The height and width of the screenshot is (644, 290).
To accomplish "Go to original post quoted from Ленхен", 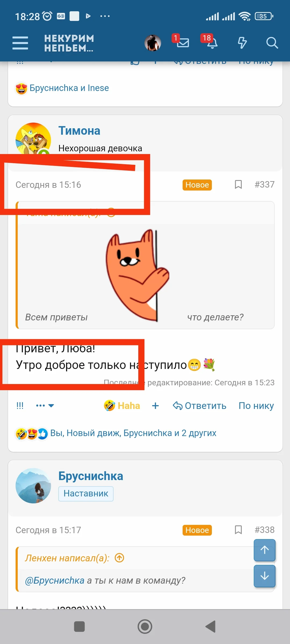I will click(119, 558).
